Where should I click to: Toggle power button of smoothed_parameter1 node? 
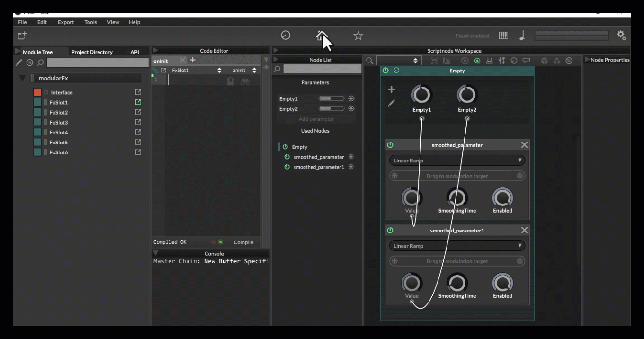click(x=390, y=230)
